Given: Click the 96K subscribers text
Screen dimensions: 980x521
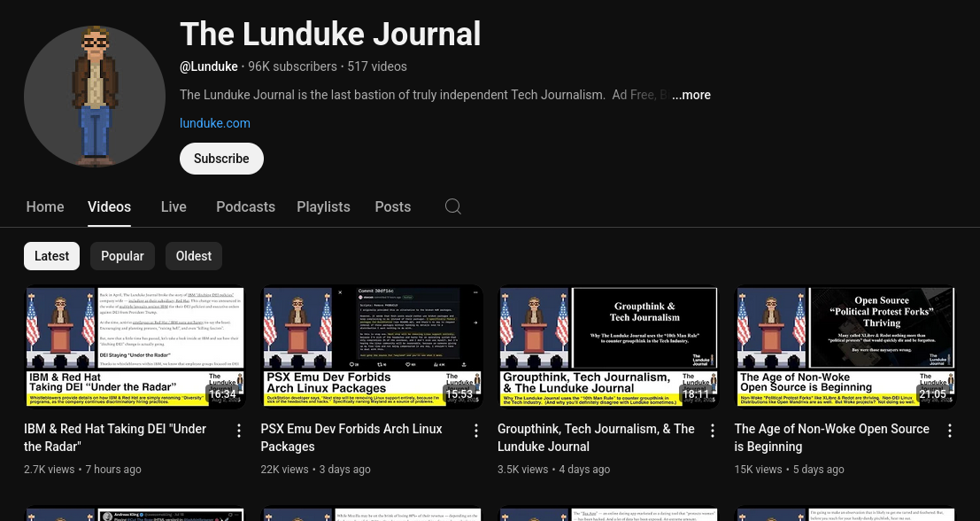Looking at the screenshot, I should (292, 67).
